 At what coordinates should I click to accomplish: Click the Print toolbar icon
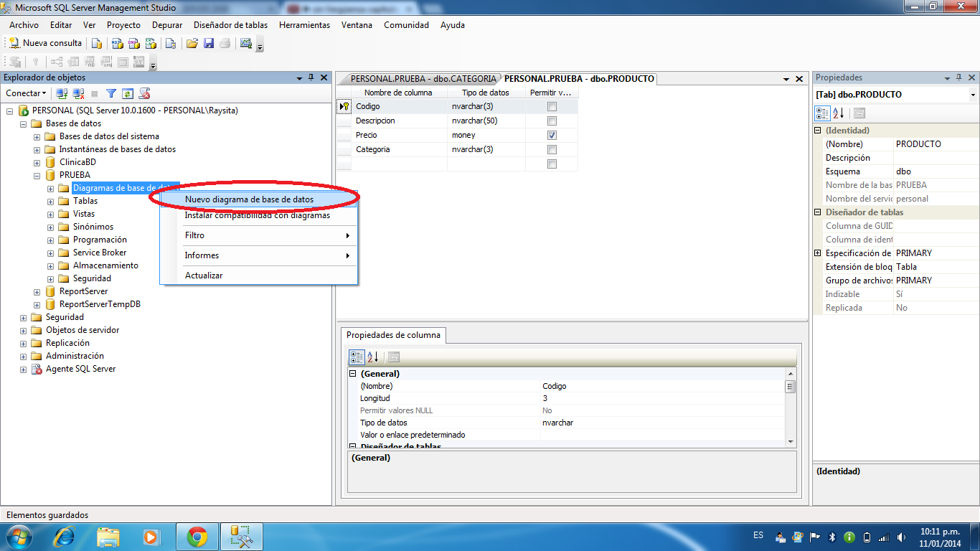click(x=225, y=42)
